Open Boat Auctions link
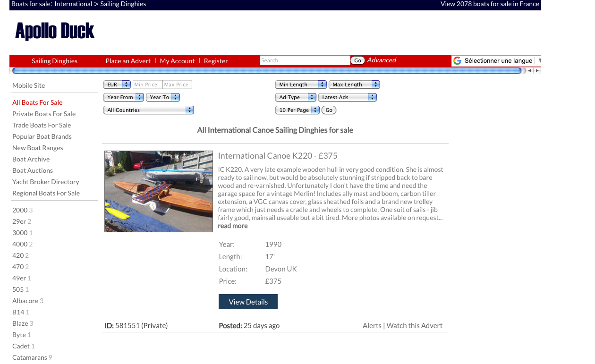The width and height of the screenshot is (595, 364). (33, 170)
